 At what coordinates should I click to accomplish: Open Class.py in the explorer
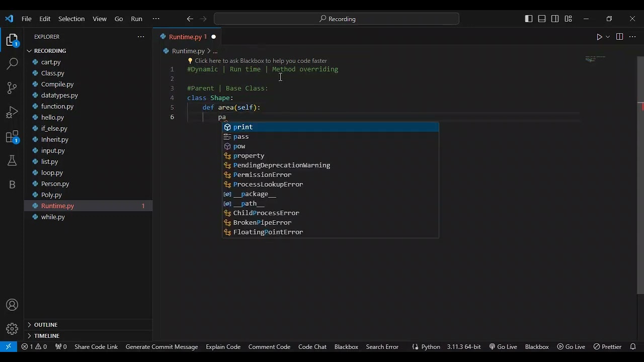89,73
